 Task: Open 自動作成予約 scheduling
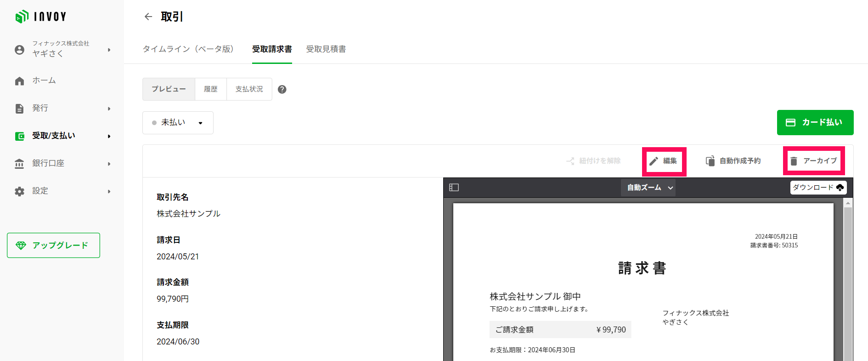733,161
